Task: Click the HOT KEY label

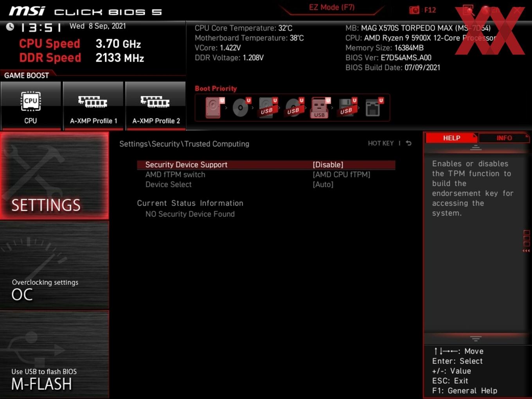Action: tap(381, 143)
